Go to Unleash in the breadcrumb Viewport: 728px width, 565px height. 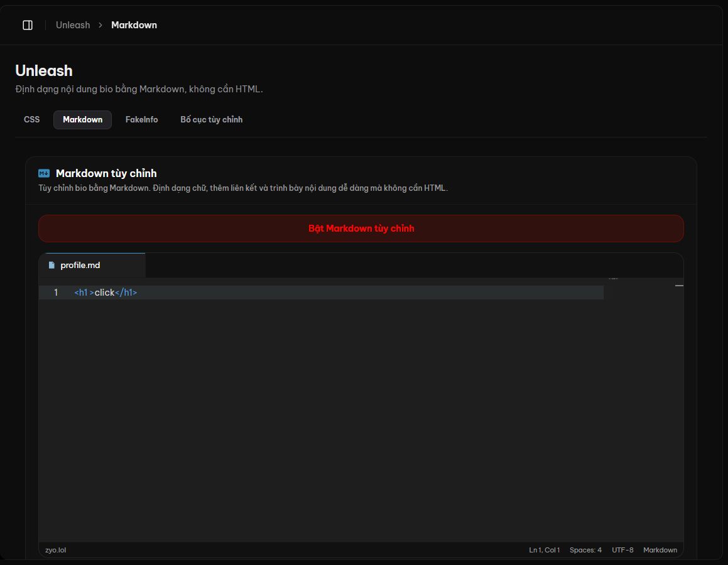tap(73, 25)
